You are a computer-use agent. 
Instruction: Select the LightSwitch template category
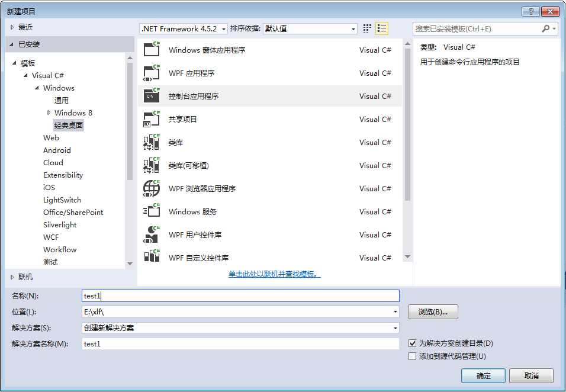(62, 200)
